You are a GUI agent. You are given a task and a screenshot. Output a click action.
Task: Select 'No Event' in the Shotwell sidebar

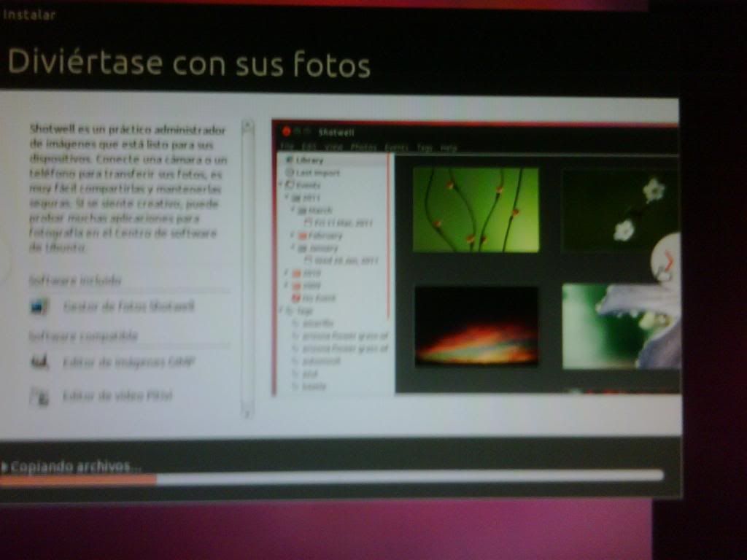tap(314, 298)
